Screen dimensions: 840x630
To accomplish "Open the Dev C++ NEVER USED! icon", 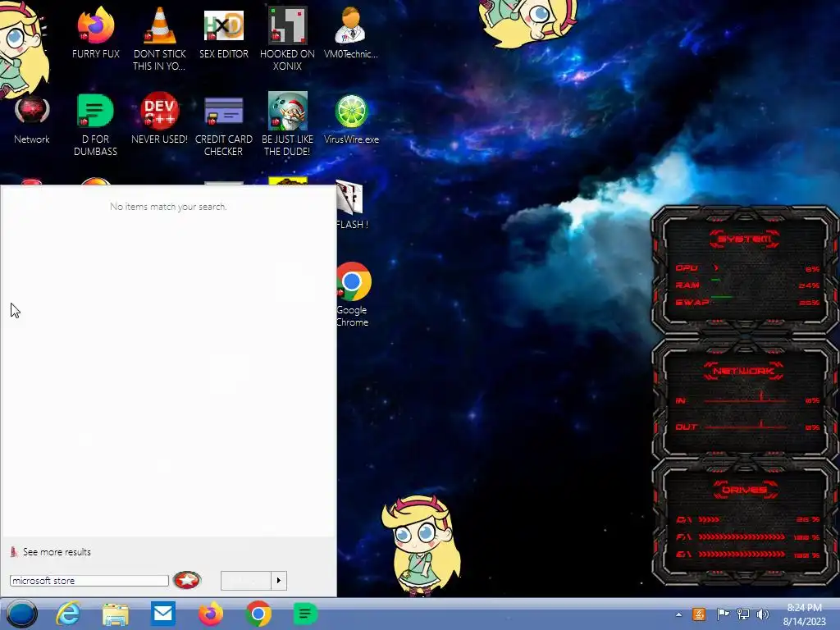I will [159, 119].
